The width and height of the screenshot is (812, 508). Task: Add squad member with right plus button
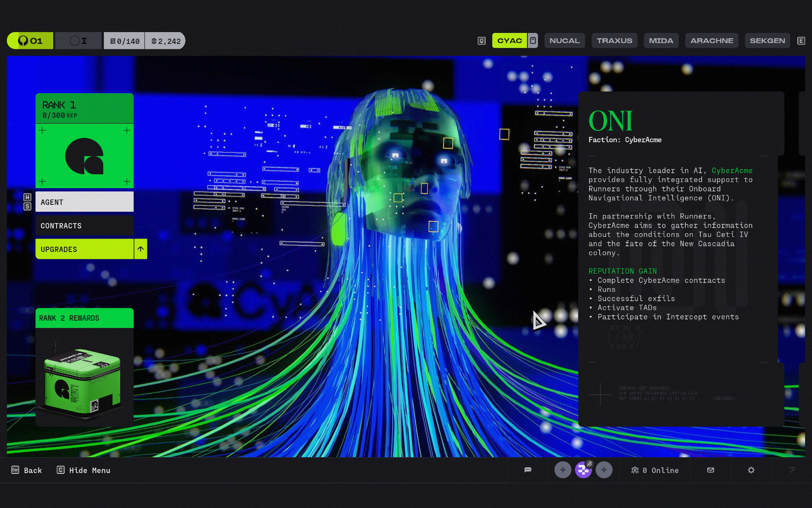604,470
